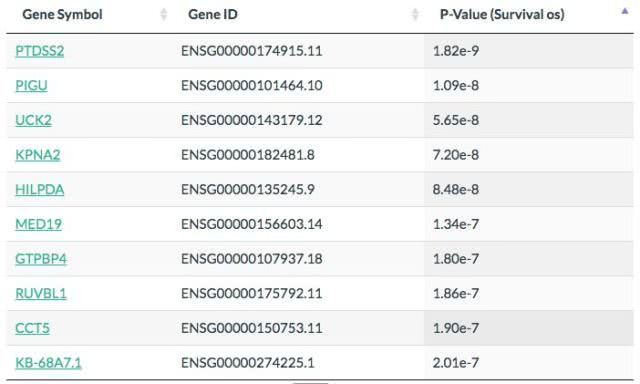This screenshot has width=640, height=384.
Task: Open the GTPBP4 gene link
Action: click(x=41, y=259)
